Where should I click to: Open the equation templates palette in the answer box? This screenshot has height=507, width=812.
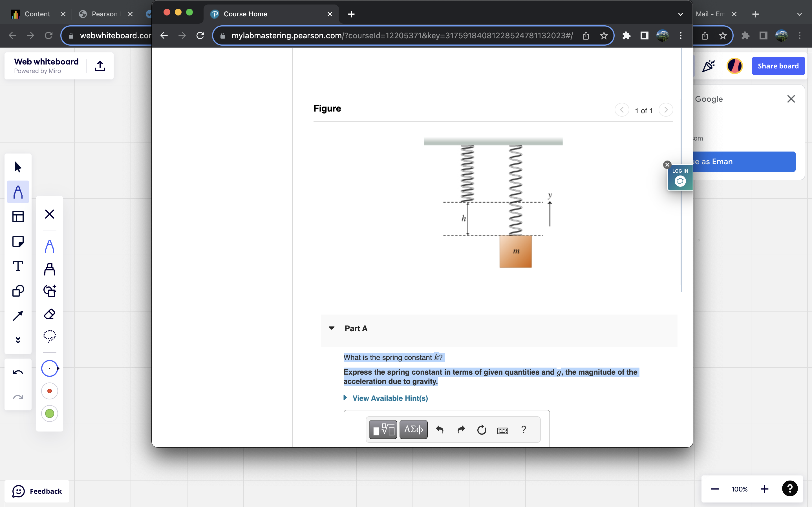coord(382,429)
